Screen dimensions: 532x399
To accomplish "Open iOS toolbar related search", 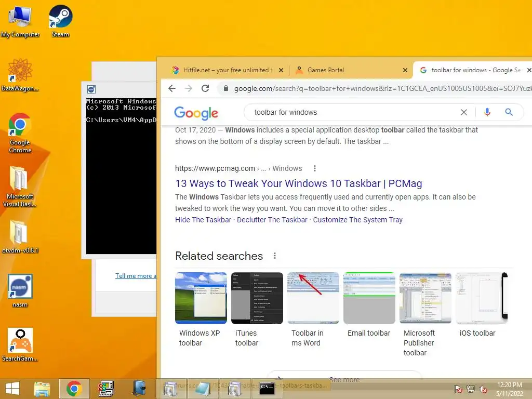I will 482,304.
